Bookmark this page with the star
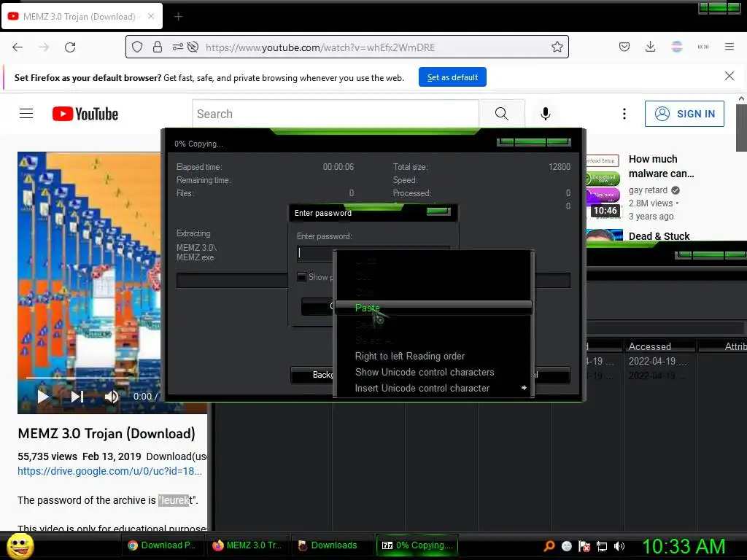Image resolution: width=747 pixels, height=560 pixels. point(557,47)
